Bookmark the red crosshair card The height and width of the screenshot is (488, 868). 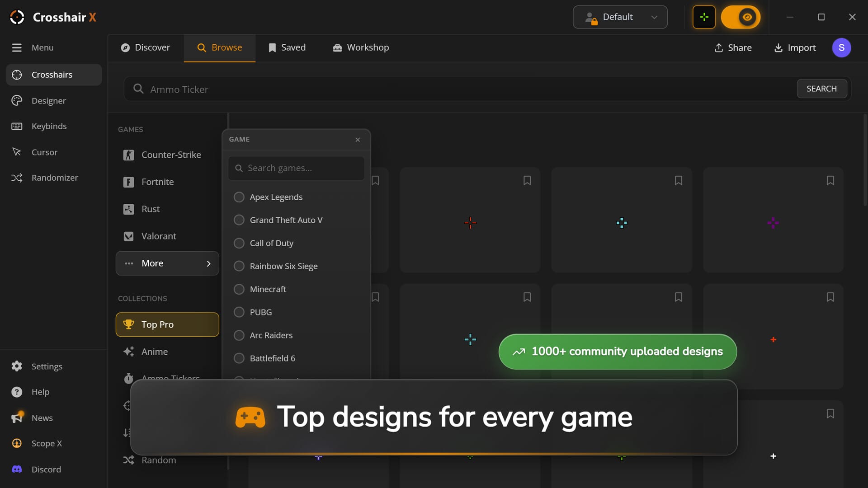(x=527, y=181)
